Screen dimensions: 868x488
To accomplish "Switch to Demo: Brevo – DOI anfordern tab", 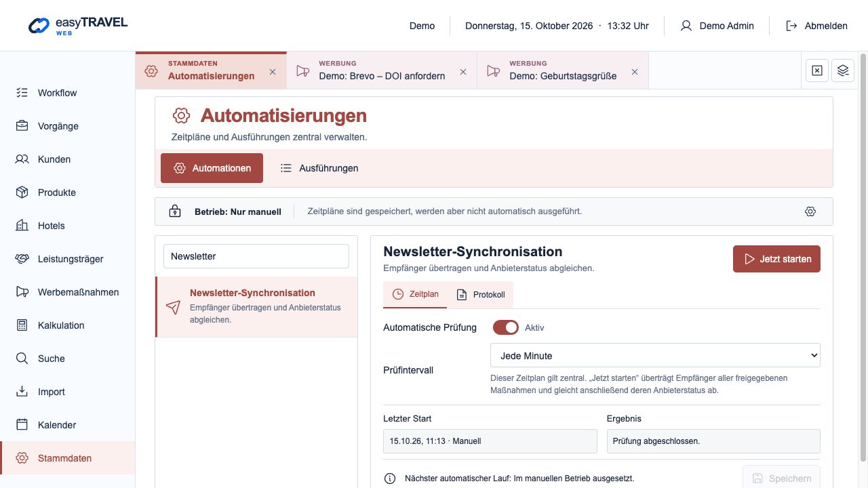I will [x=382, y=70].
